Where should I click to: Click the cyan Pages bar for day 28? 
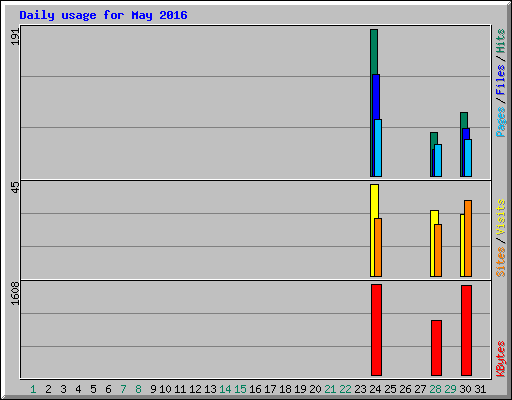tap(438, 160)
